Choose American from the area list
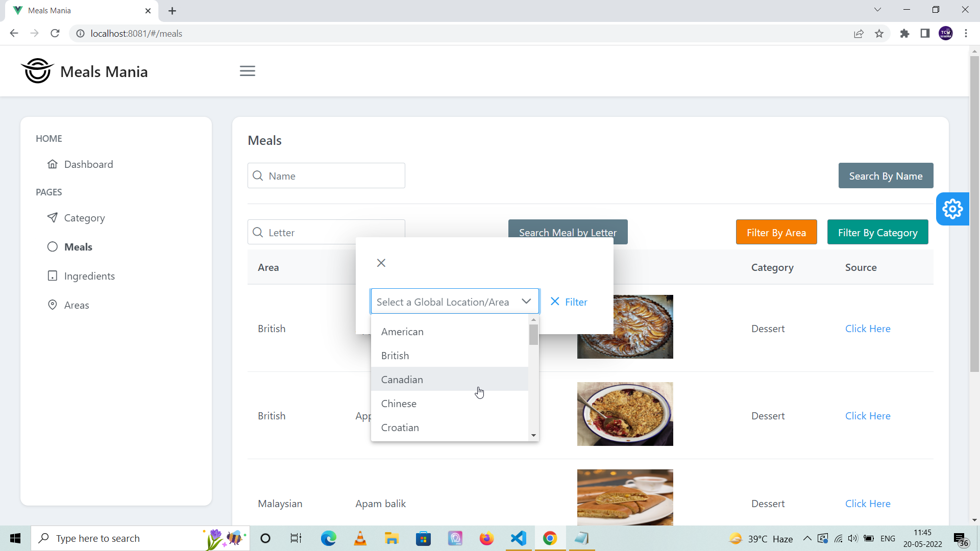Screen dimensions: 980x551 click(450, 332)
